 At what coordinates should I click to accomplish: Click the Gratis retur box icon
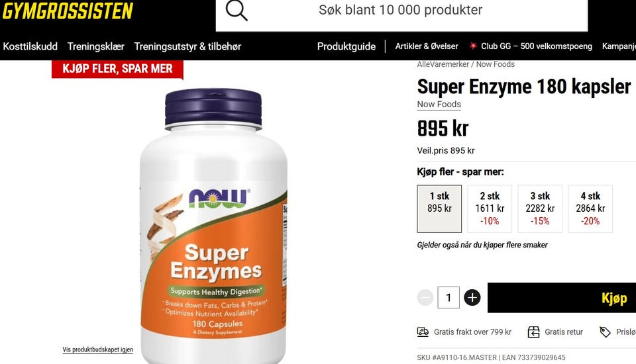click(x=533, y=332)
